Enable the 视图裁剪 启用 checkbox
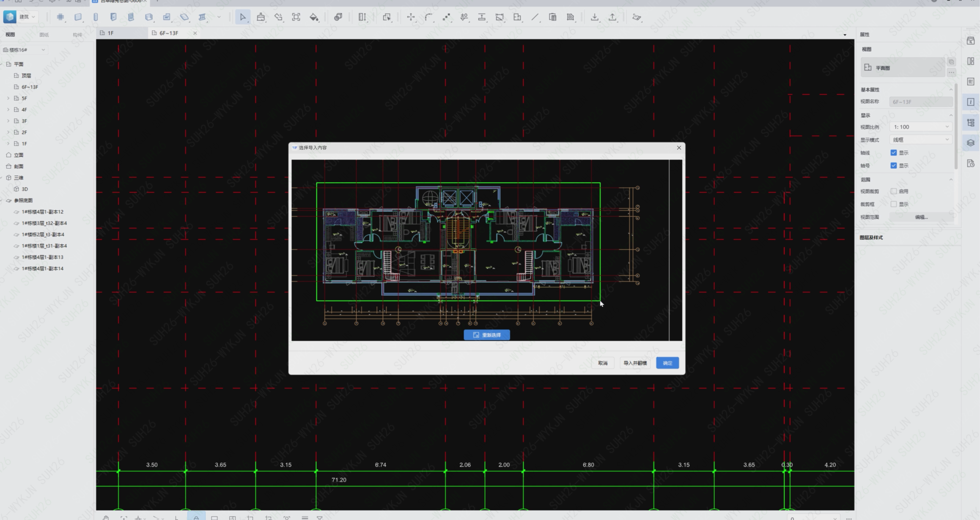The height and width of the screenshot is (520, 980). 893,192
